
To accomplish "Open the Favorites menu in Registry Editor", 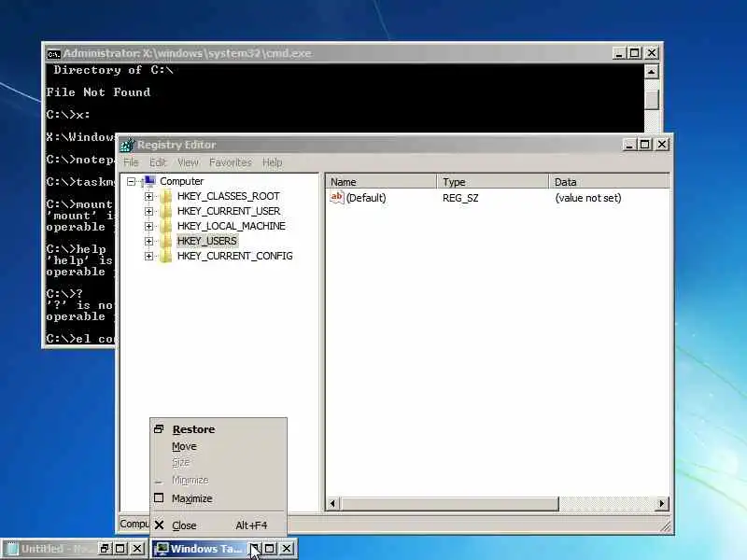I will coord(230,162).
